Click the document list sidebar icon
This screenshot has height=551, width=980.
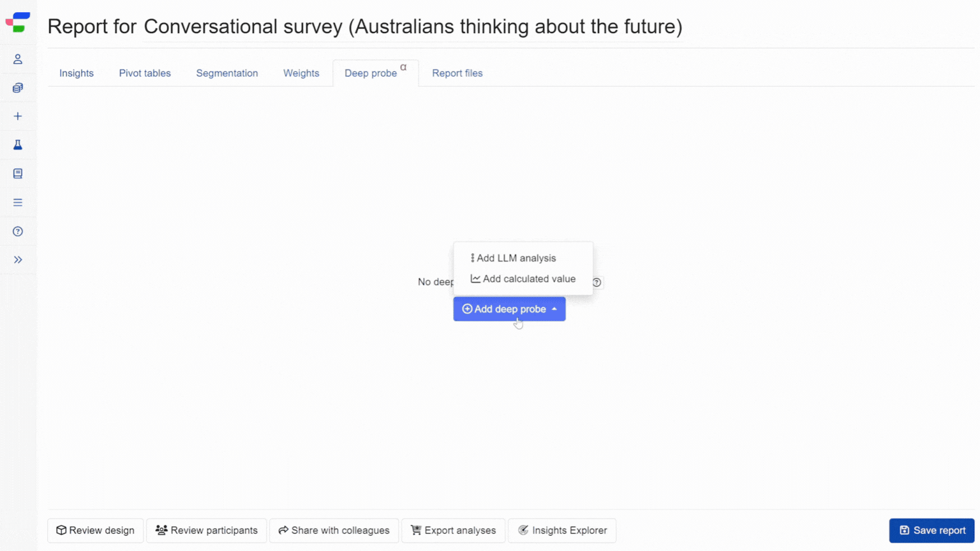tap(18, 173)
